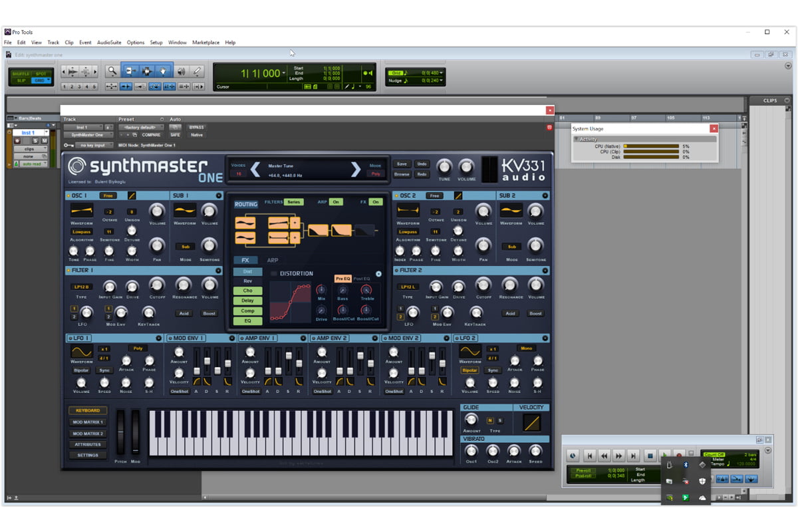Click the NVIDIA tray icon
The image size is (798, 532).
tap(669, 497)
